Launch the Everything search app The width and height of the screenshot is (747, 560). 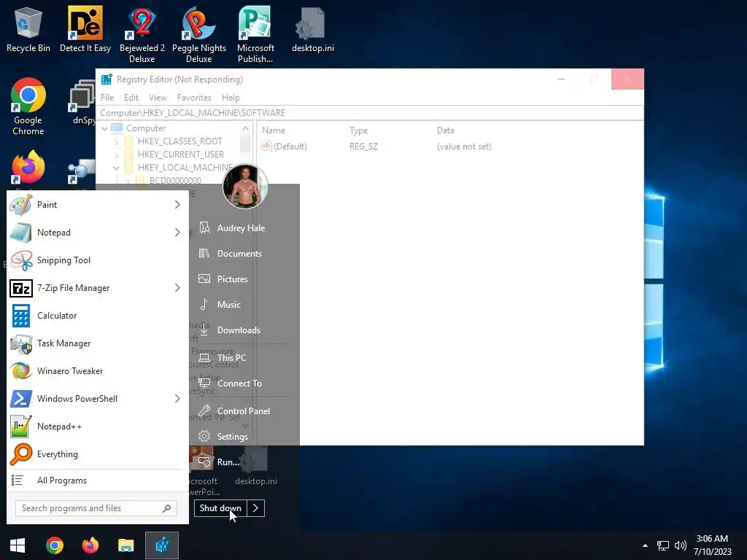click(x=96, y=454)
